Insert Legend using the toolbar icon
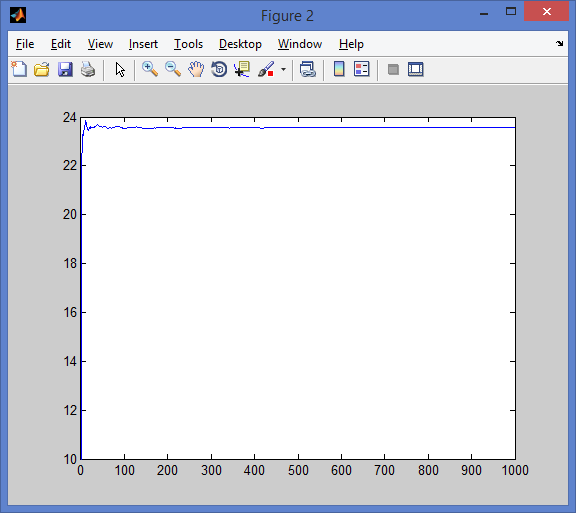Image resolution: width=576 pixels, height=513 pixels. (x=362, y=69)
